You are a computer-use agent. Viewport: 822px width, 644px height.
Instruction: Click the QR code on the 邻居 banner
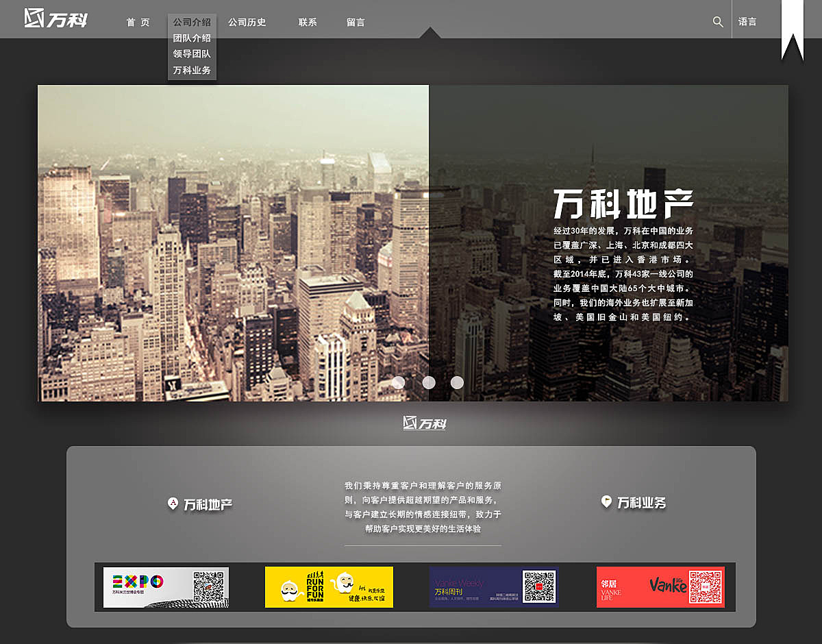pos(706,587)
